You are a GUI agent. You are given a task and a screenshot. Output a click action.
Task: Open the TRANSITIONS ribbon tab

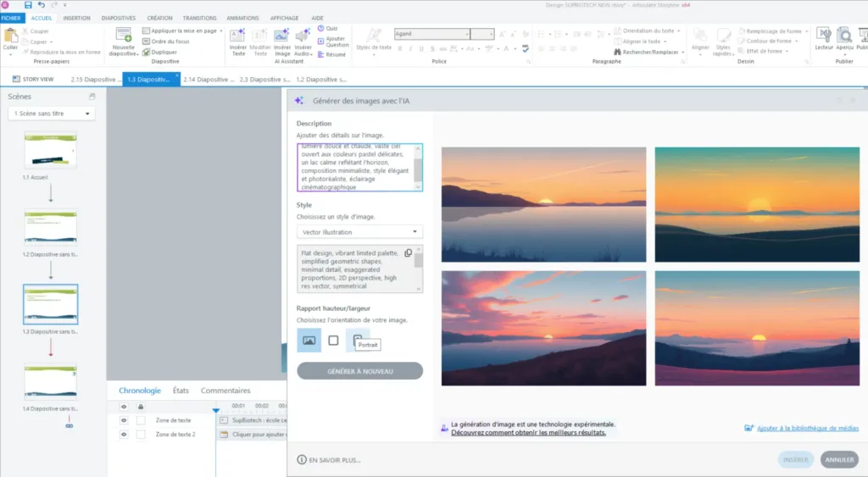199,17
